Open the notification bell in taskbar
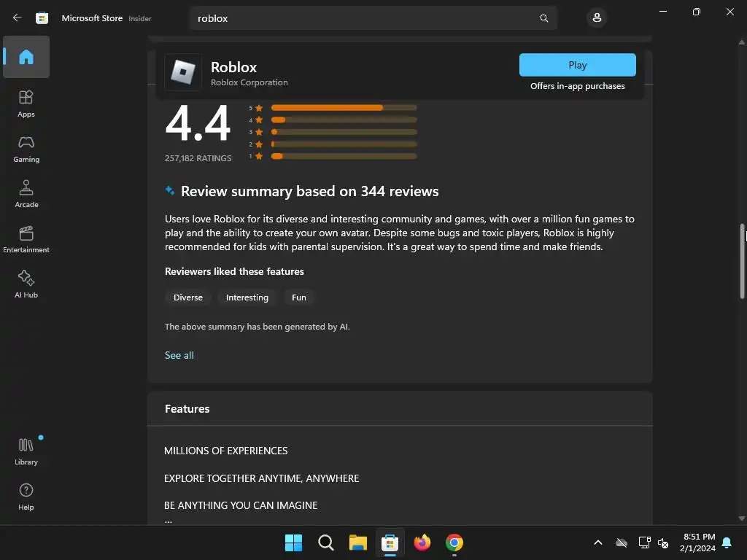Image resolution: width=747 pixels, height=560 pixels. (x=727, y=542)
